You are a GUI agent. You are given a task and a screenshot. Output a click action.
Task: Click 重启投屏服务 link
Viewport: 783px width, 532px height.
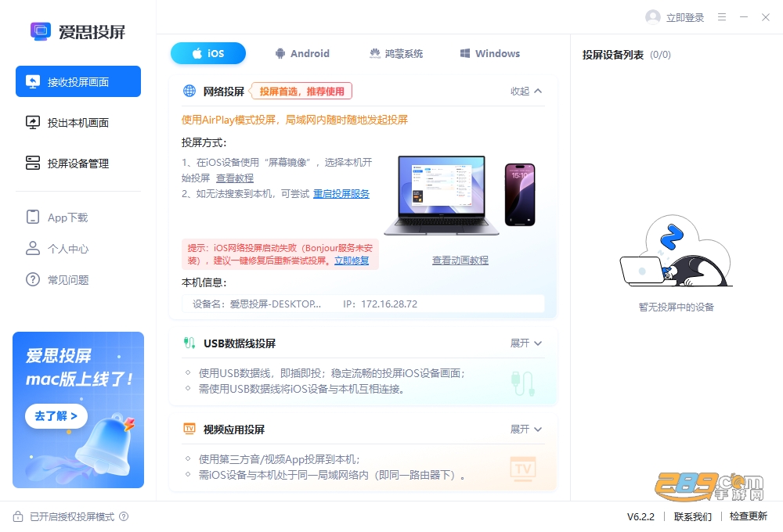coord(341,194)
